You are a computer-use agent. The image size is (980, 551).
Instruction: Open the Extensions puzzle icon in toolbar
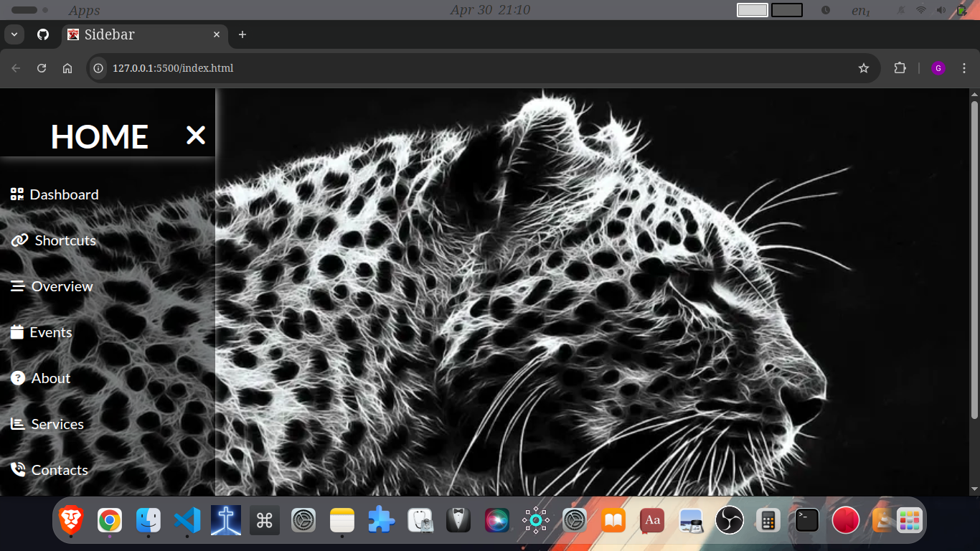[x=900, y=68]
